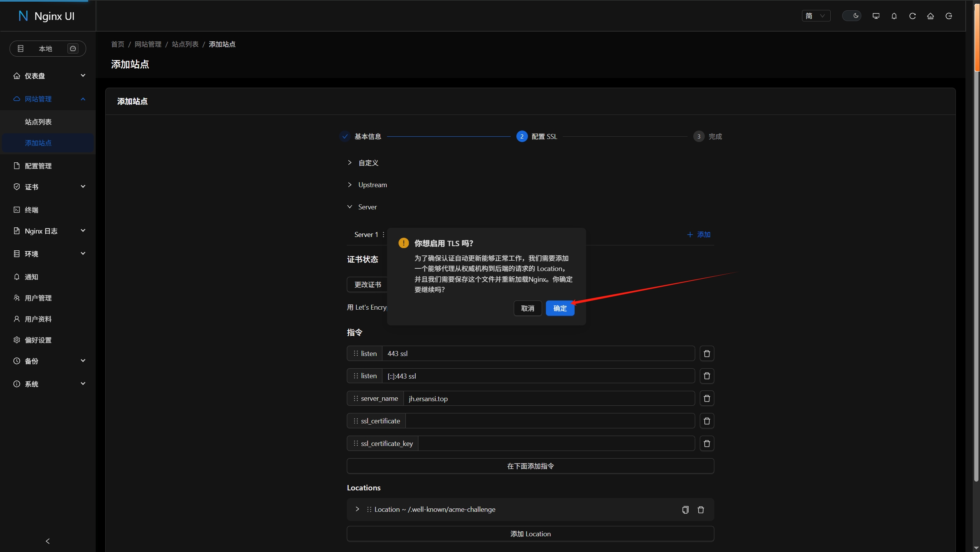The image size is (980, 552).
Task: Select the 本地 environment selector
Action: pyautogui.click(x=48, y=49)
